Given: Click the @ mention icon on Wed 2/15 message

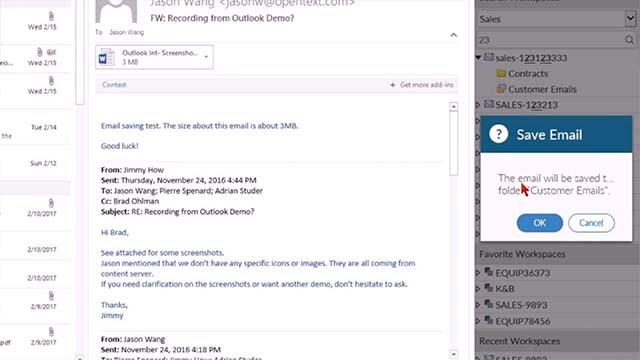Looking at the screenshot, I should [51, 52].
